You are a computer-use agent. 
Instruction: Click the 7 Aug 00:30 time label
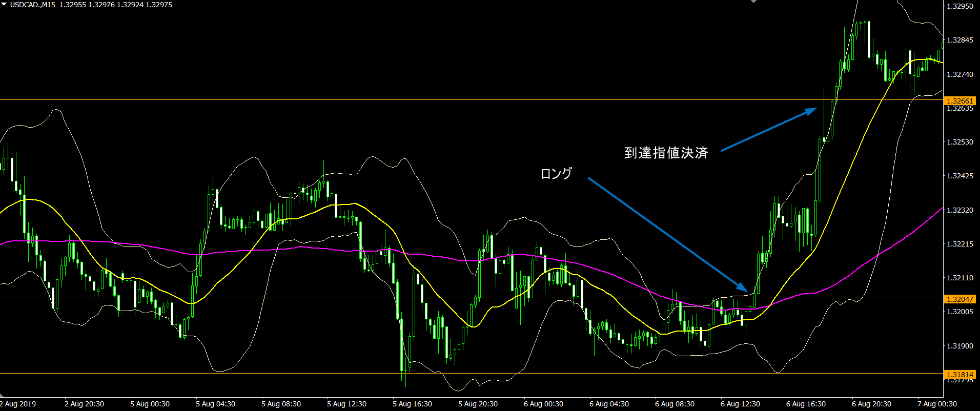pos(937,404)
